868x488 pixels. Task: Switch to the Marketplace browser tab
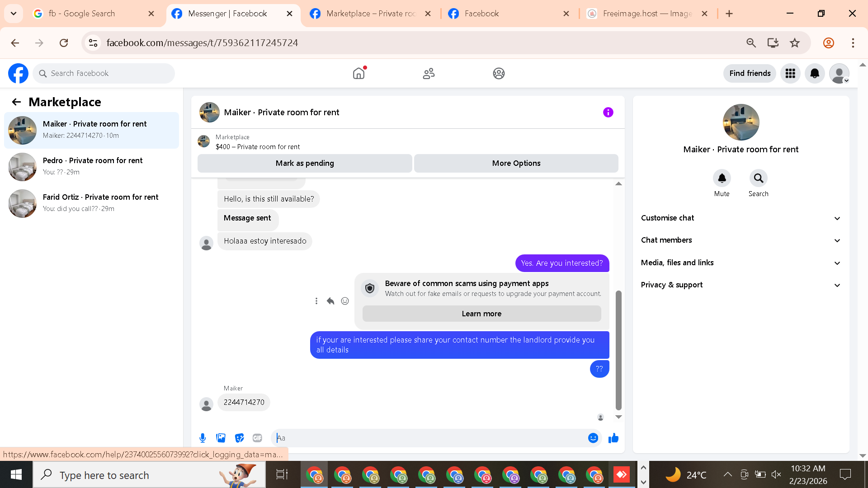[x=370, y=14]
